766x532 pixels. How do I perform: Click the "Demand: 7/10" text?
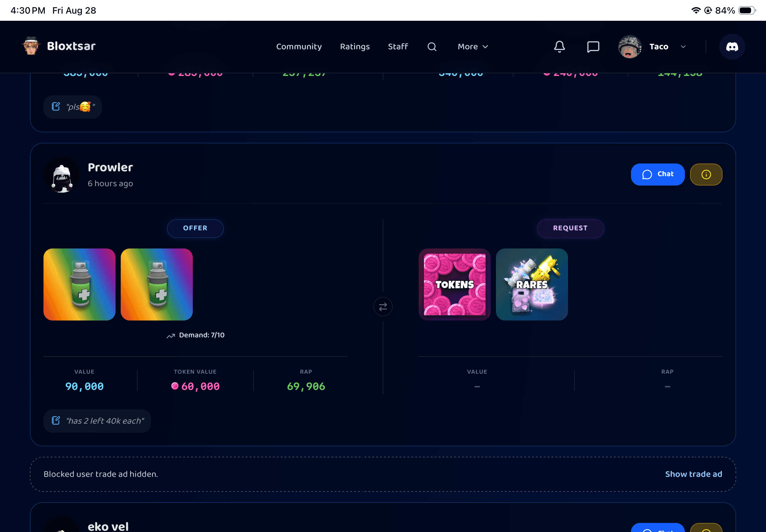[x=202, y=335]
